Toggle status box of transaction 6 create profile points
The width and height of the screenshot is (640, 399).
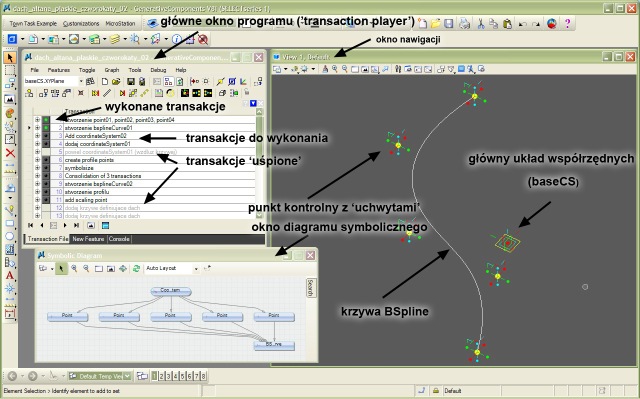click(x=46, y=160)
